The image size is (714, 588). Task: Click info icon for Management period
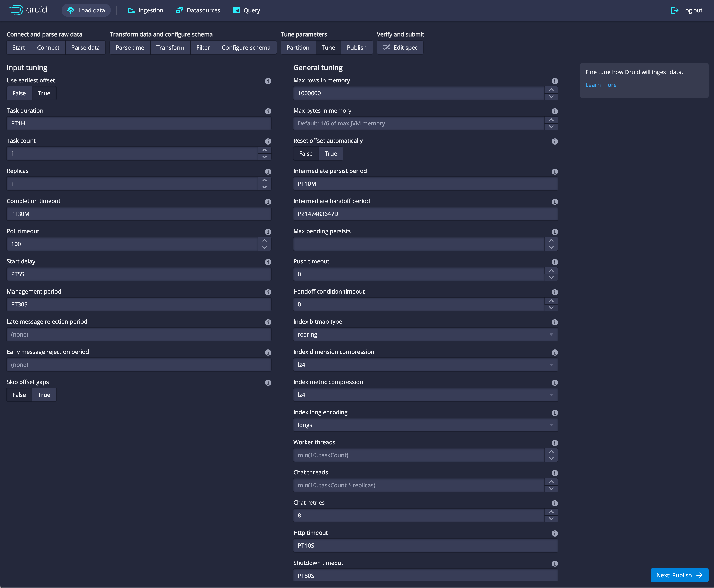[268, 292]
